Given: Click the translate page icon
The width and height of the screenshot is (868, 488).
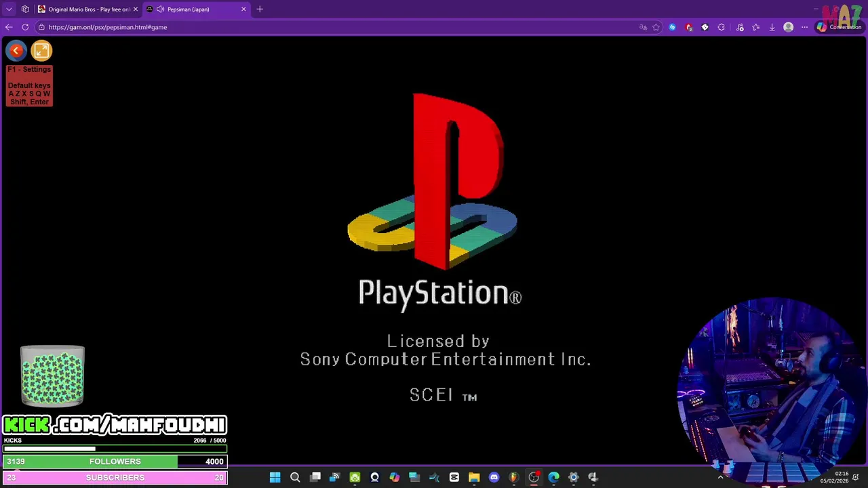Looking at the screenshot, I should click(643, 27).
